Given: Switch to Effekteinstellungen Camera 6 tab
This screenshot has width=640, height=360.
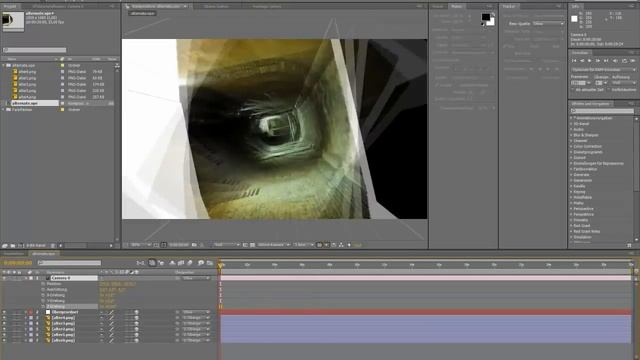Looking at the screenshot, I should tap(58, 7).
